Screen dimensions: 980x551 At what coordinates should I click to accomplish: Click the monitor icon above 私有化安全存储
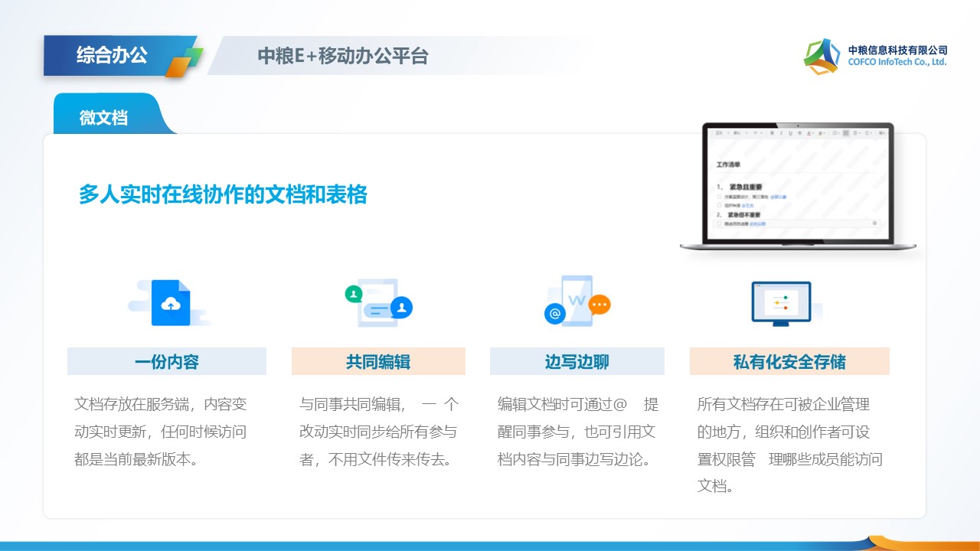pyautogui.click(x=781, y=303)
